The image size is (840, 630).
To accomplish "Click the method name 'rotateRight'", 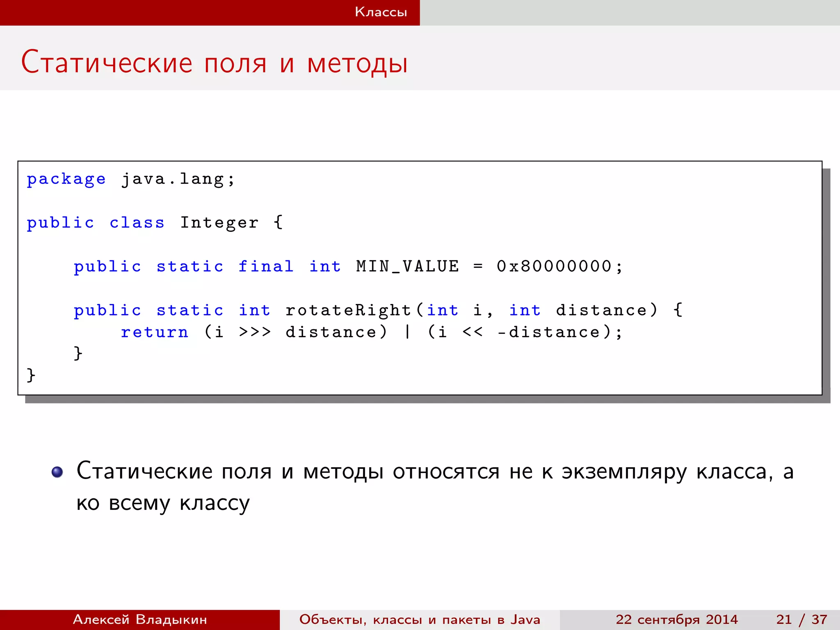I will (348, 310).
